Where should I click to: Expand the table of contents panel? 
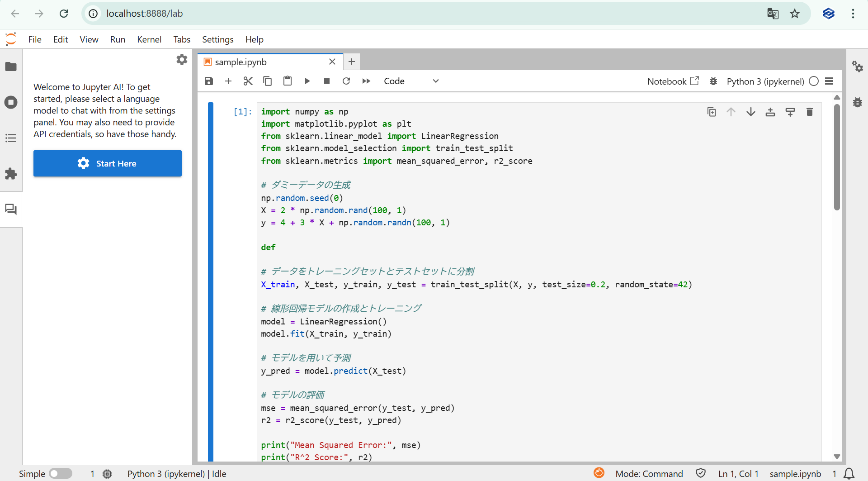[x=11, y=138]
